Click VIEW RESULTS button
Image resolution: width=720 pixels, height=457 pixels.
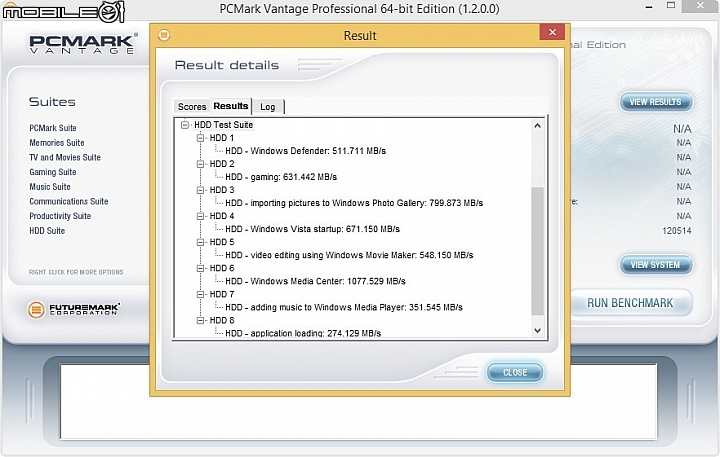(655, 102)
